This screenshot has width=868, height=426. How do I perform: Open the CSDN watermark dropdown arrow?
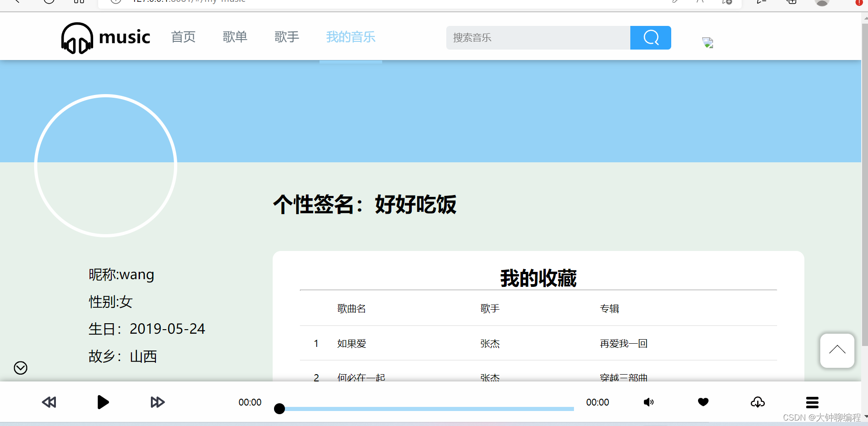(x=865, y=417)
